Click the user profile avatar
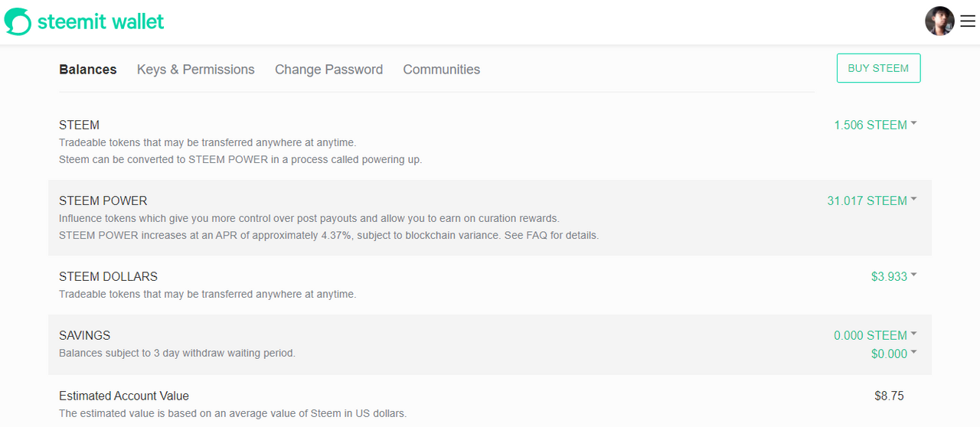The image size is (980, 427). pos(939,21)
